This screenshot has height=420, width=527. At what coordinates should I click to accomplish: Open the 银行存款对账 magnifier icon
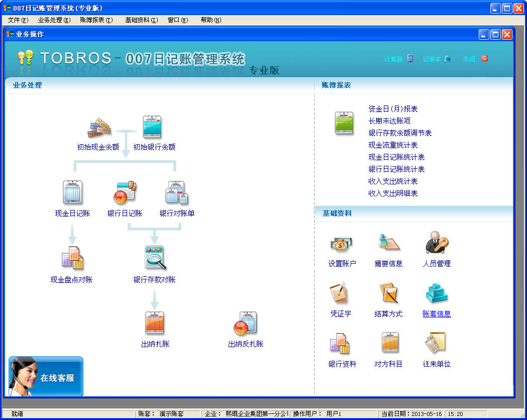[155, 258]
